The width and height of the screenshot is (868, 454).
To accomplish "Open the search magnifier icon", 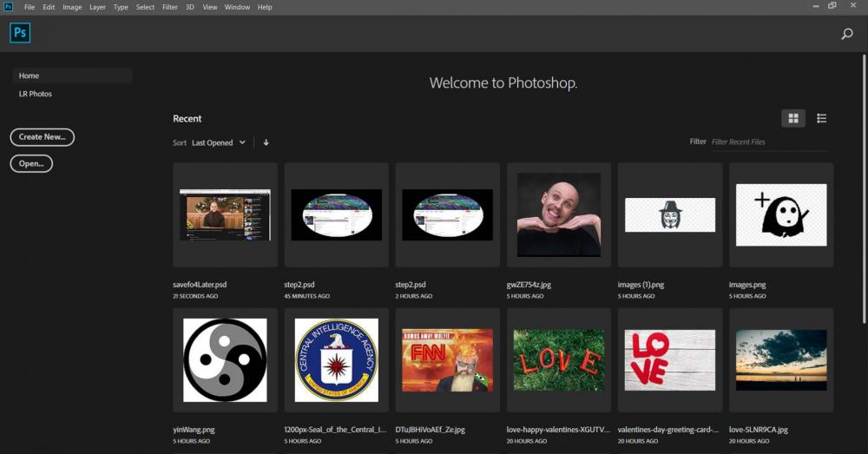I will tap(847, 34).
